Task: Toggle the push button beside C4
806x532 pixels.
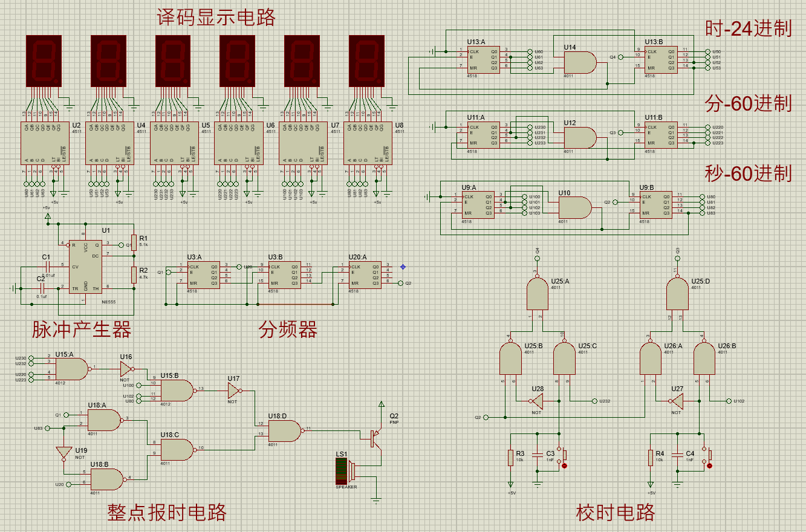Action: click(x=706, y=456)
